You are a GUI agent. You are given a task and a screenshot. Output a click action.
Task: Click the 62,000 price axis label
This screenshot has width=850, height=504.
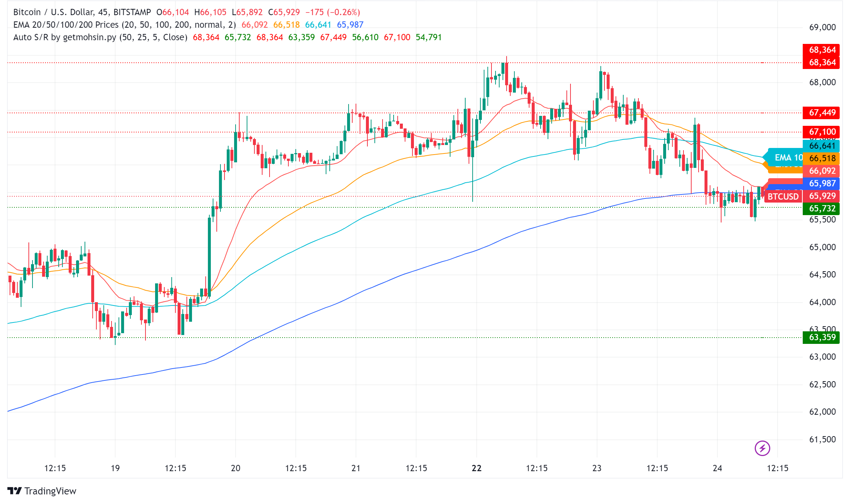822,412
